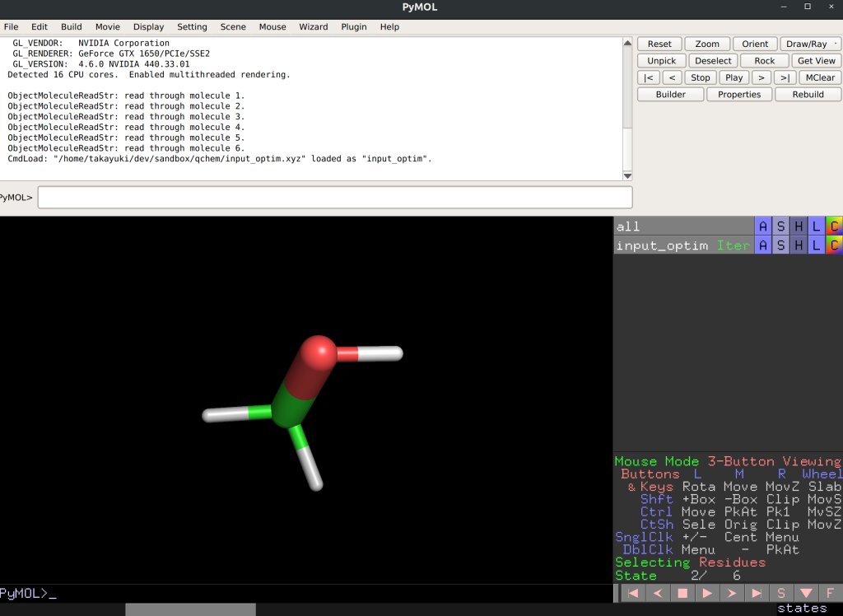This screenshot has width=843, height=616.
Task: Focus the PyMOL command input field
Action: pyautogui.click(x=335, y=198)
